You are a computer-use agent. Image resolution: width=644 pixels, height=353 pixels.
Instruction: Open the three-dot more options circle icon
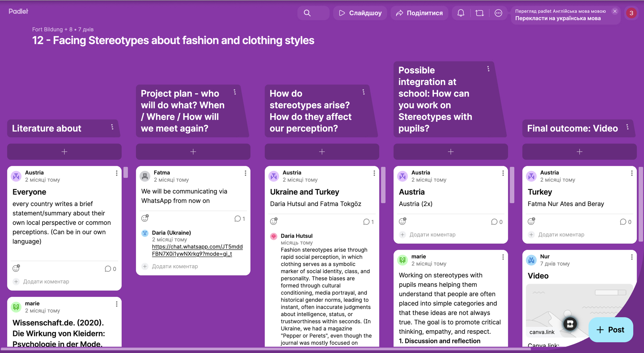(x=498, y=13)
